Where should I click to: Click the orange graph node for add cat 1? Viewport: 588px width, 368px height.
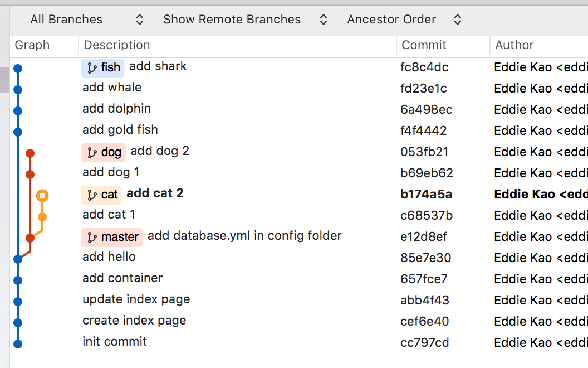[x=42, y=217]
